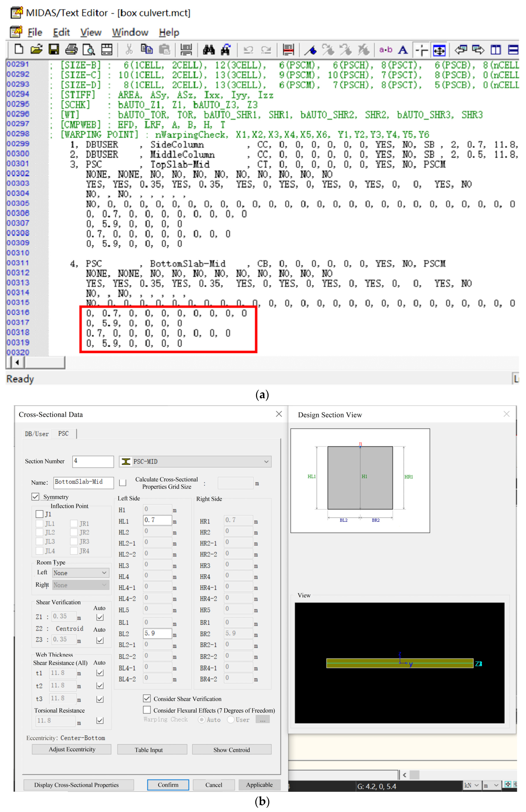Image resolution: width=526 pixels, height=812 pixels.
Task: Click the BL2 input field showing 5.9
Action: (x=157, y=633)
